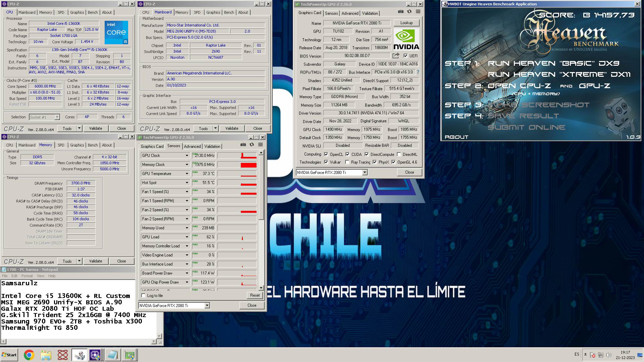Image resolution: width=644 pixels, height=362 pixels.
Task: Open the Memory Used sensor dropdown
Action: click(187, 228)
